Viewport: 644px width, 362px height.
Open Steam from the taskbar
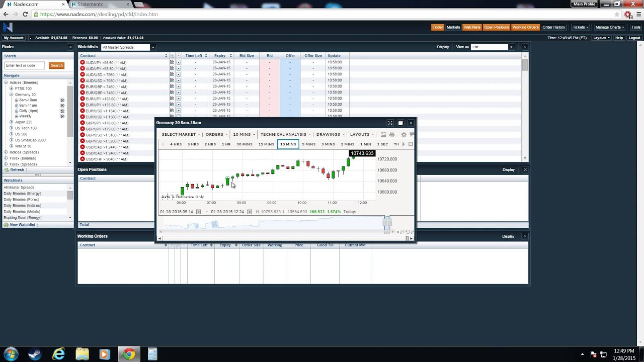[x=35, y=354]
